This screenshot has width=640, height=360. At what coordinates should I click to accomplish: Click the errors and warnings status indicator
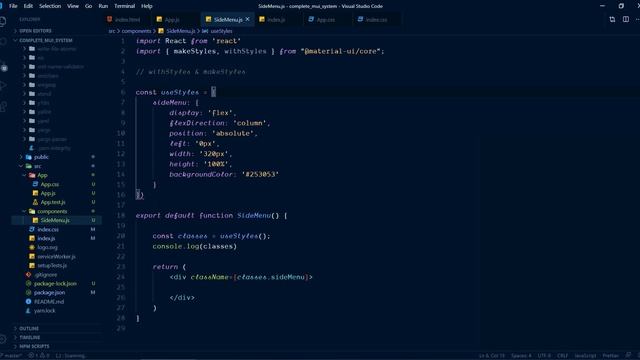(x=39, y=356)
